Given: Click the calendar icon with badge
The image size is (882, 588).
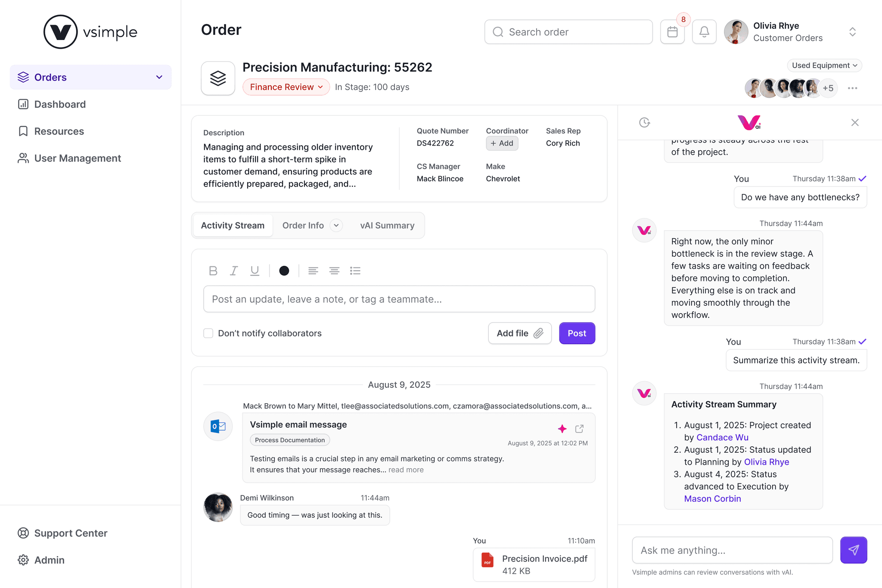Looking at the screenshot, I should pos(672,32).
